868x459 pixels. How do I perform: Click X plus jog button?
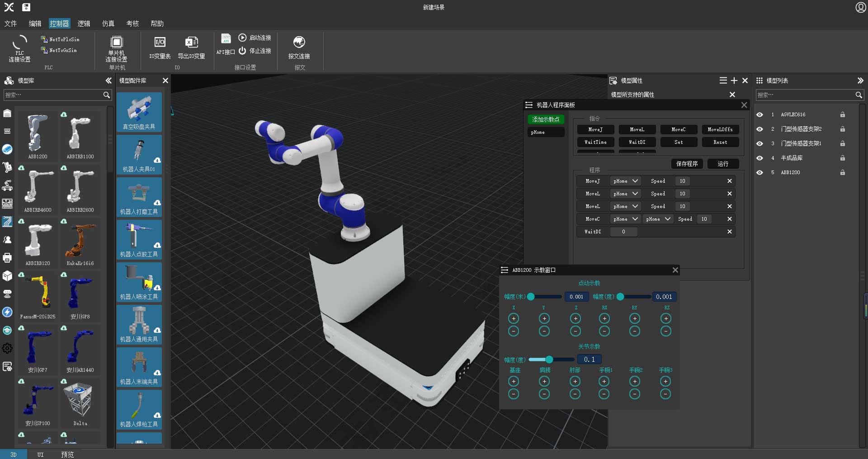pos(514,318)
